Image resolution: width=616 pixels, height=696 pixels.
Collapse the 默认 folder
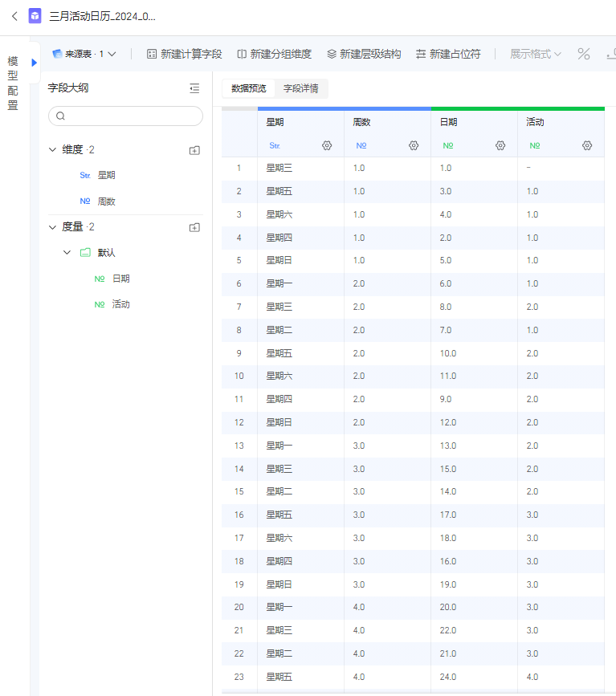pyautogui.click(x=67, y=253)
